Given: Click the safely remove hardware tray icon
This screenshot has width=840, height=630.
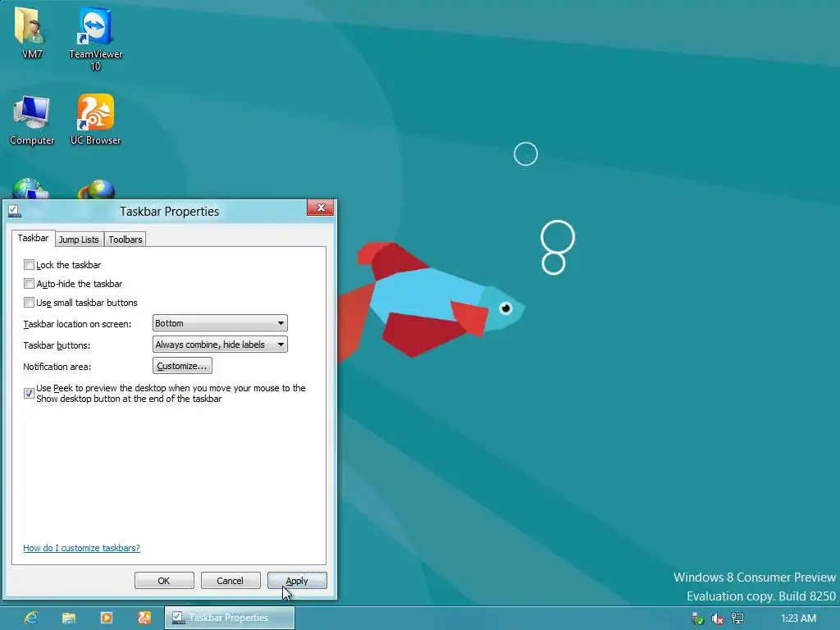Looking at the screenshot, I should [x=697, y=619].
